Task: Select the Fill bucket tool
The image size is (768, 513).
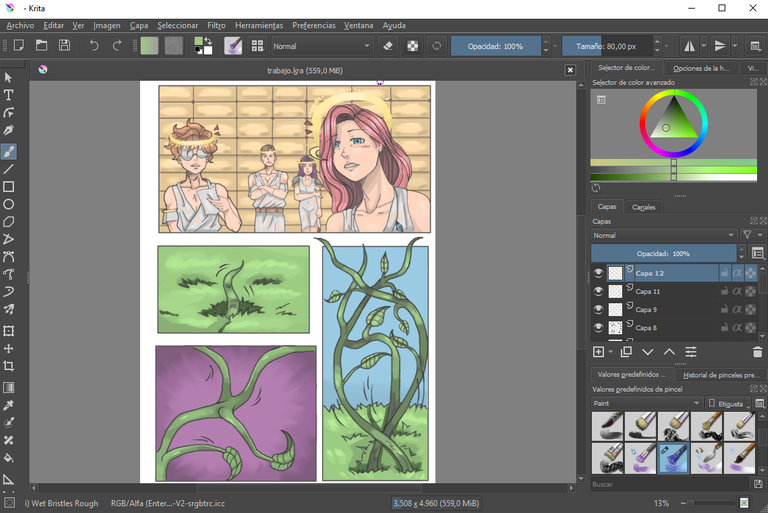Action: tap(8, 458)
